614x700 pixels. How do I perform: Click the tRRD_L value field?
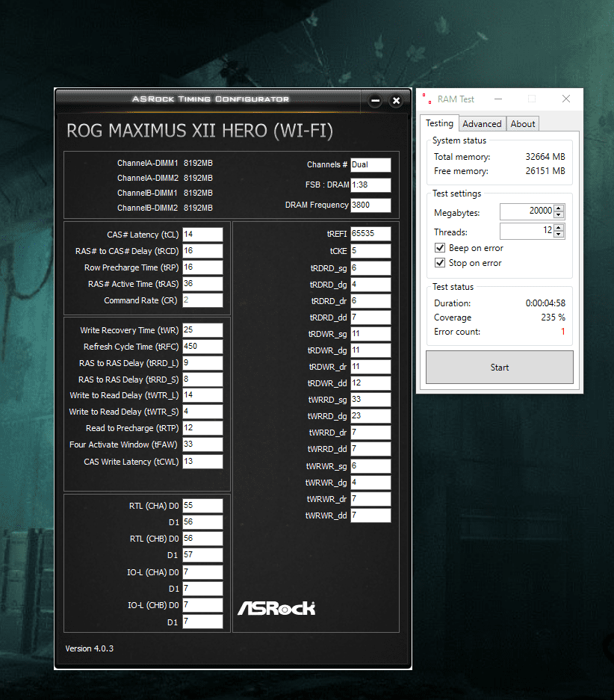coord(202,363)
